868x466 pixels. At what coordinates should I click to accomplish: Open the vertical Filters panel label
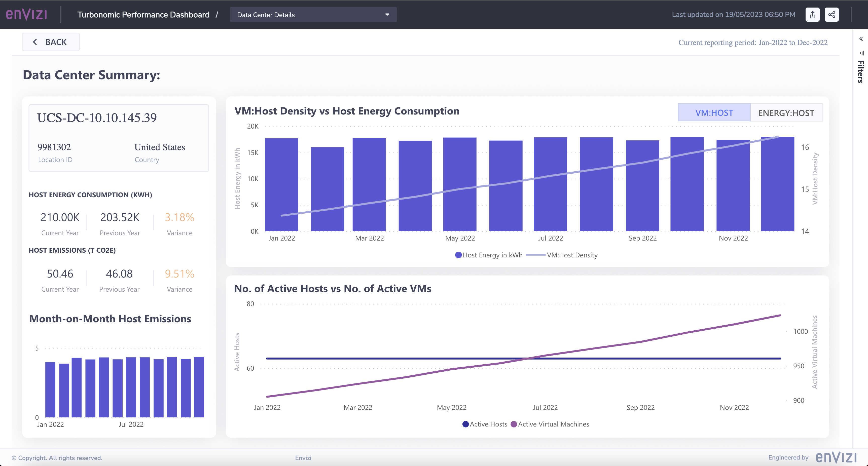click(x=861, y=72)
